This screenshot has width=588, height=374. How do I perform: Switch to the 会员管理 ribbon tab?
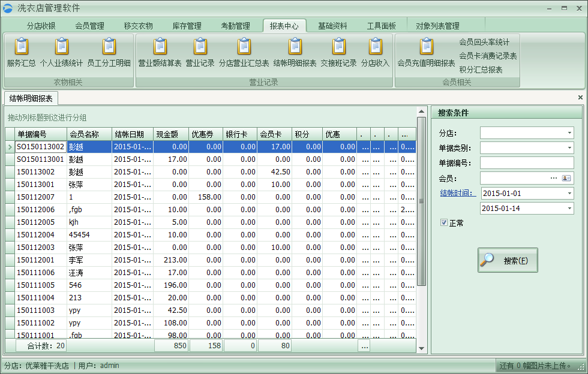89,26
